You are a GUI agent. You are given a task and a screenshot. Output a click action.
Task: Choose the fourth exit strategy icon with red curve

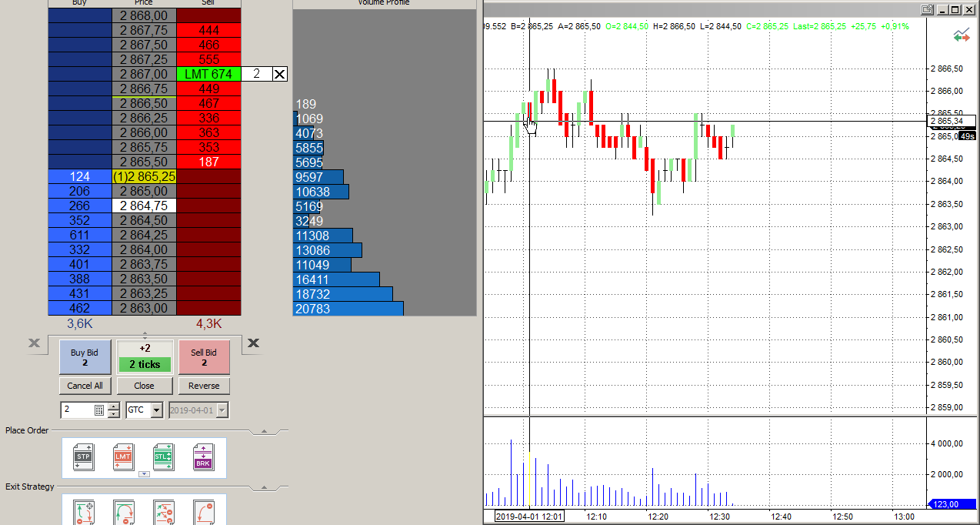[x=203, y=512]
